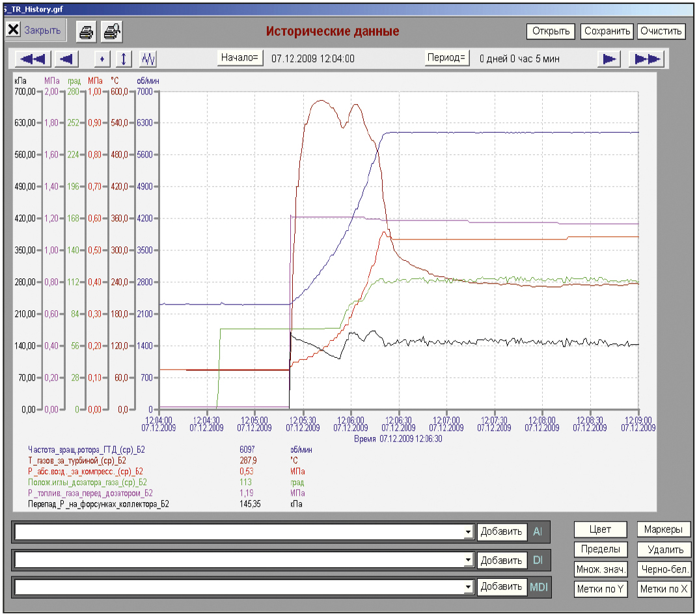Click the waveform graph icon
Image resolution: width=697 pixels, height=616 pixels.
click(x=148, y=59)
